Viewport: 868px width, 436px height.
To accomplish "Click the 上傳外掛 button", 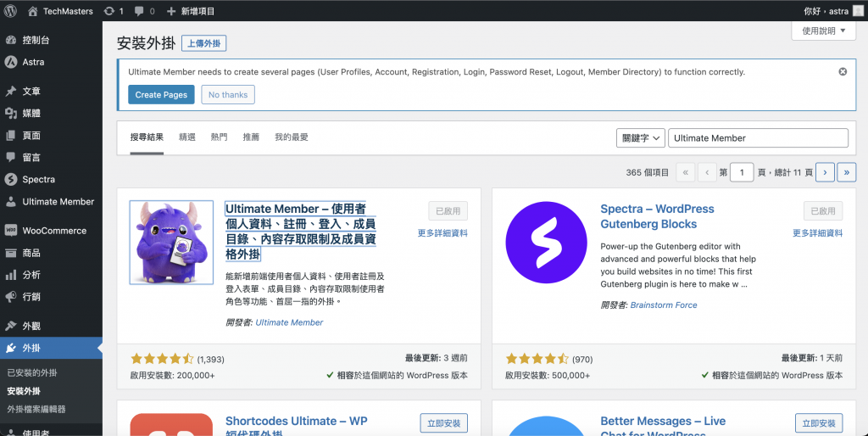I will click(203, 43).
